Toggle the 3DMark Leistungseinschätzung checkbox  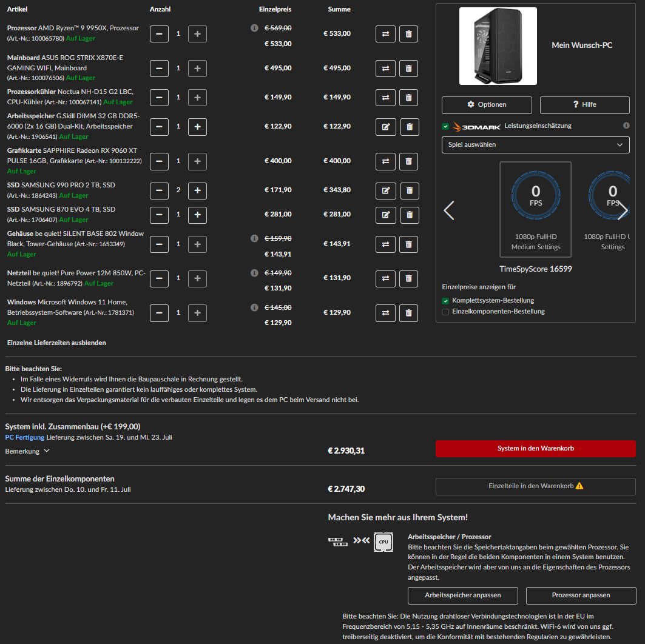pos(445,126)
